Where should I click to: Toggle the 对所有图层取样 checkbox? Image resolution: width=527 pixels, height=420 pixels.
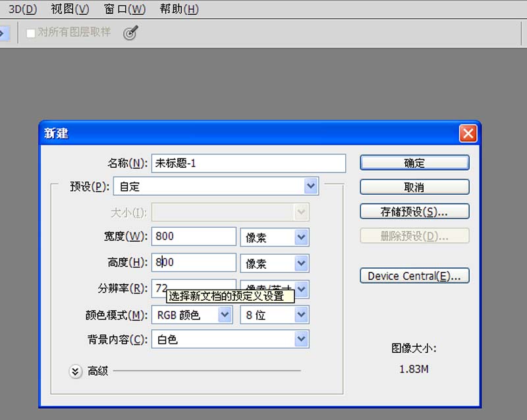click(31, 33)
